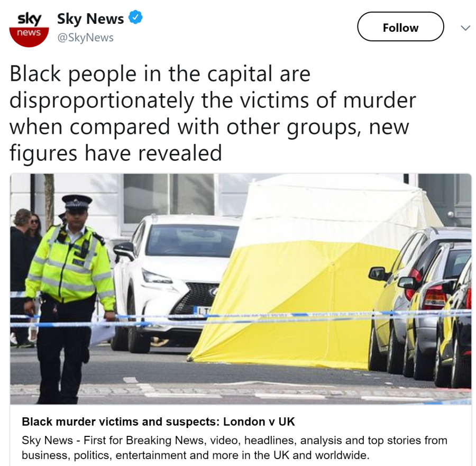Click the blue verified badge icon
Viewport: 476px width, 466px height.
click(135, 17)
